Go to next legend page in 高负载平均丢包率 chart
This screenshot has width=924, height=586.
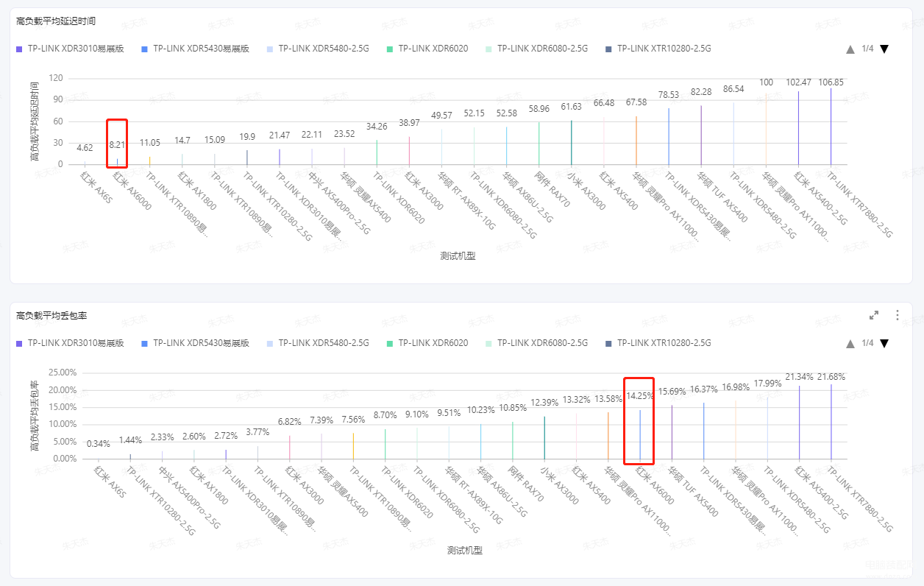click(884, 343)
